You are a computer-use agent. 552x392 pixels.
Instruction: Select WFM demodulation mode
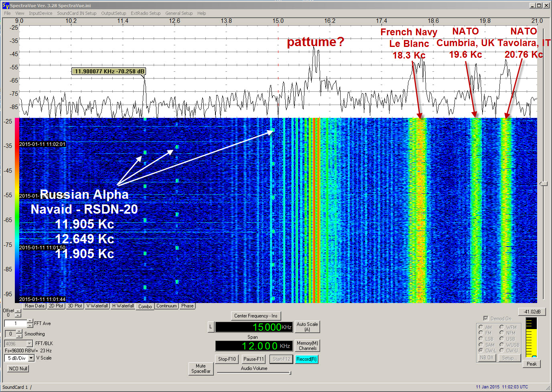click(501, 327)
